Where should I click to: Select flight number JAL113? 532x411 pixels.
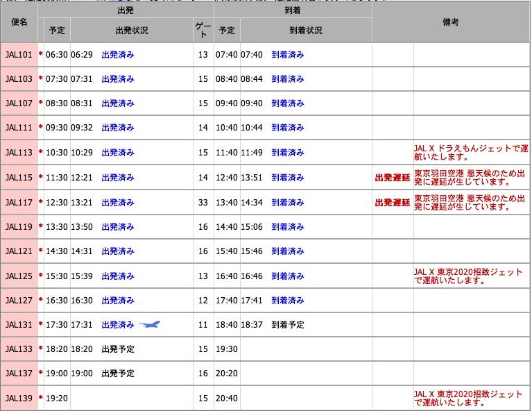[x=19, y=153]
